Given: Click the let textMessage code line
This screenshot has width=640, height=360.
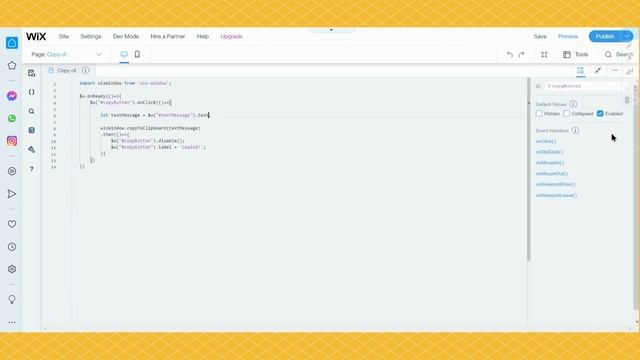Looking at the screenshot, I should pyautogui.click(x=155, y=115).
